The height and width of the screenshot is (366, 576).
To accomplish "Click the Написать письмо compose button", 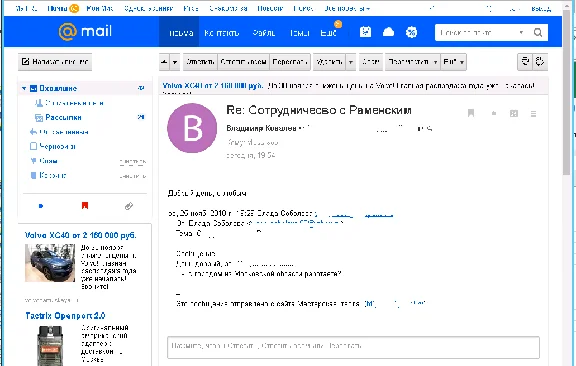I will coord(55,61).
